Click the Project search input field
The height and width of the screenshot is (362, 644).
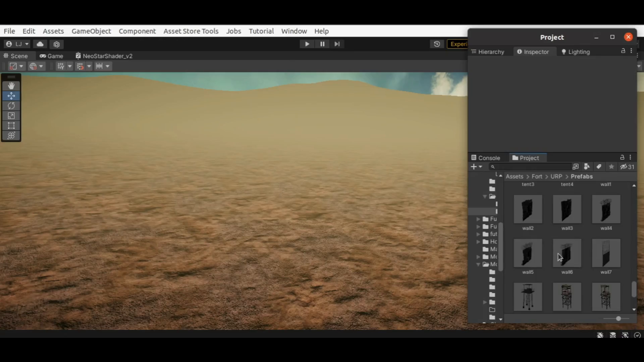[x=530, y=167]
